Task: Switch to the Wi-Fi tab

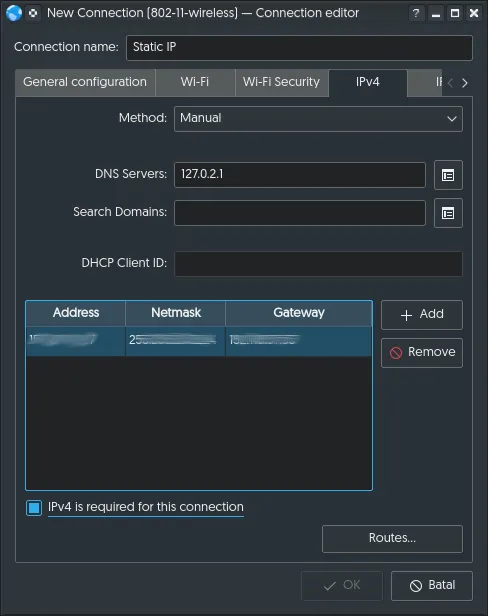Action: click(195, 82)
